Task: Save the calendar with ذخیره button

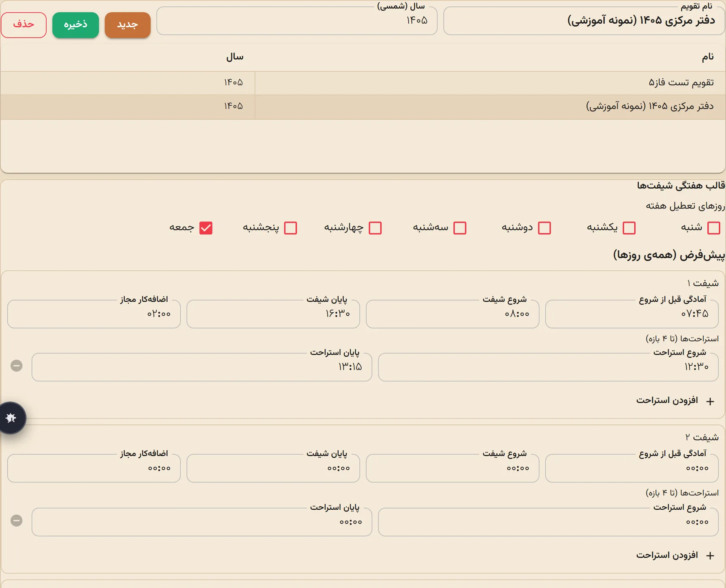Action: (75, 25)
